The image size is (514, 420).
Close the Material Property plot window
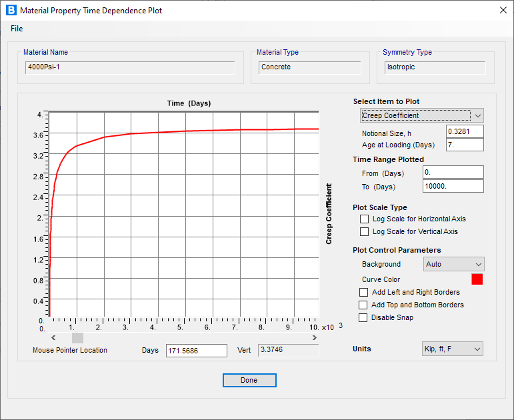(x=502, y=11)
